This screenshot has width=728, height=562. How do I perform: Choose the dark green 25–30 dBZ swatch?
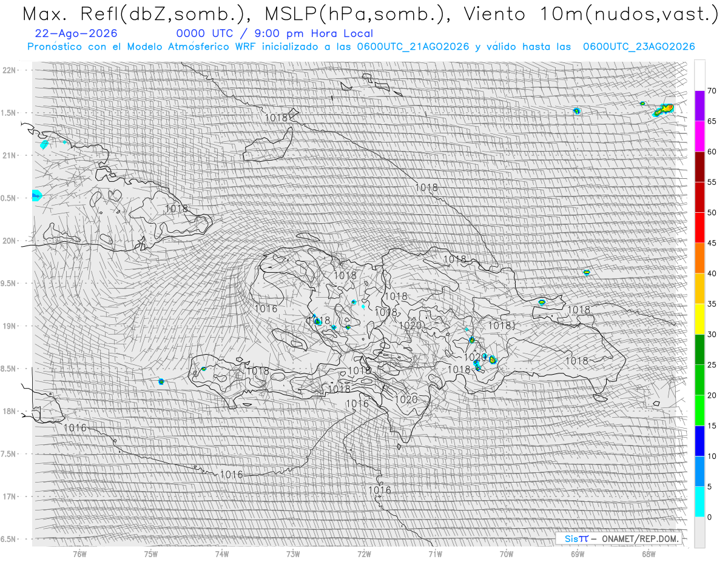[x=699, y=350]
